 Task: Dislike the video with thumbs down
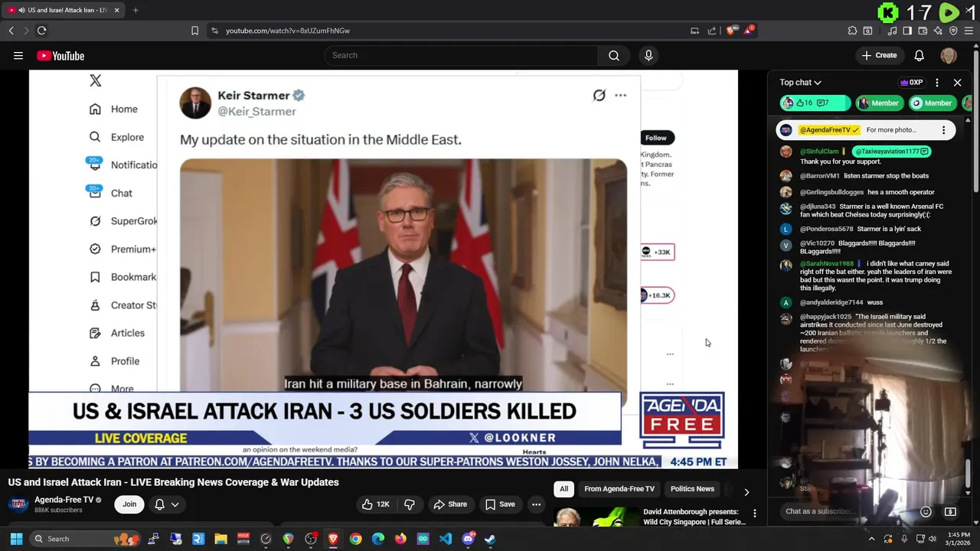pos(410,504)
